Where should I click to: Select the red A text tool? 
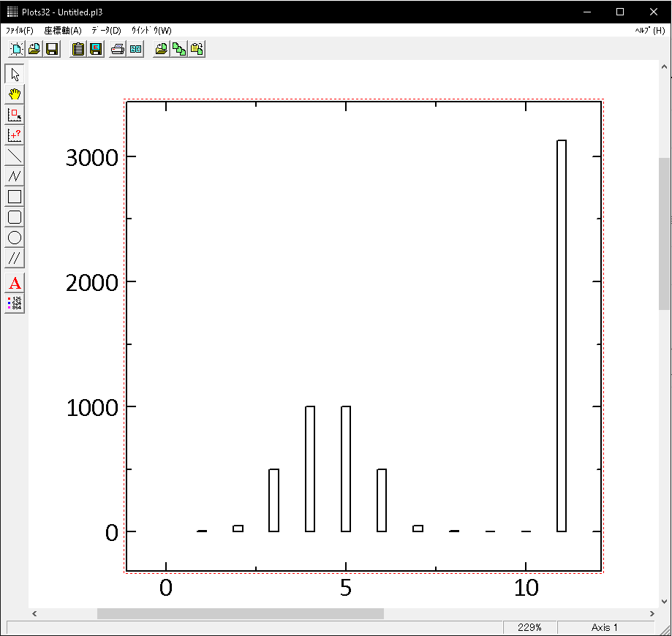click(15, 283)
